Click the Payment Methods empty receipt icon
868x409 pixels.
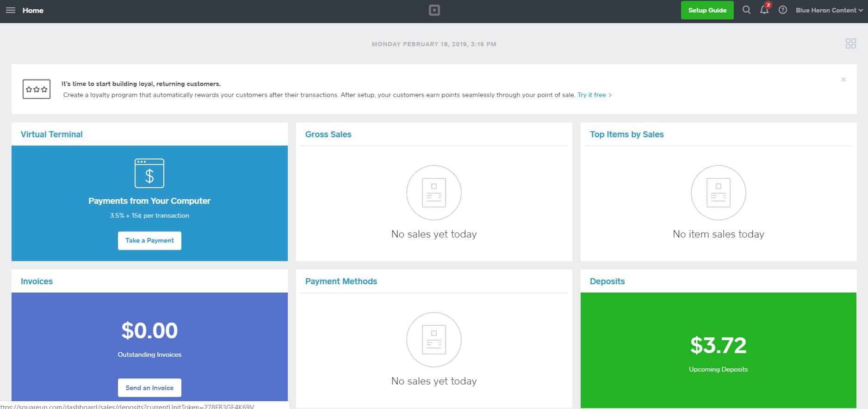[x=434, y=340]
